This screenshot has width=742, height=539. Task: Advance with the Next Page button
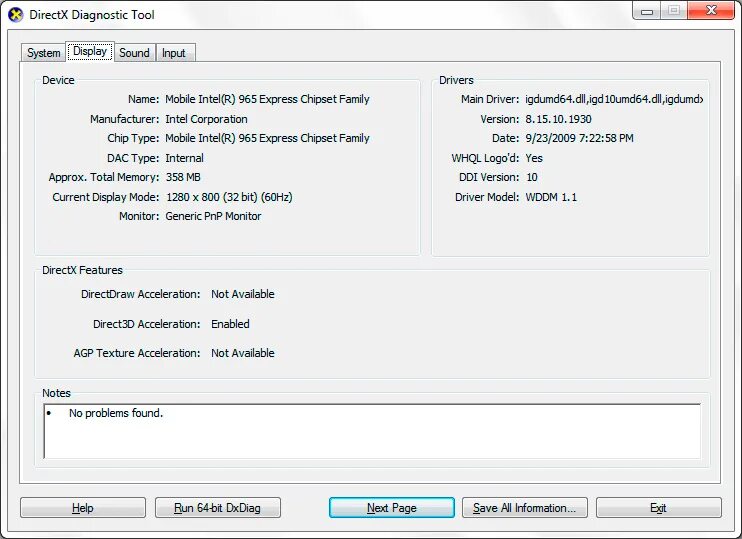[x=392, y=508]
